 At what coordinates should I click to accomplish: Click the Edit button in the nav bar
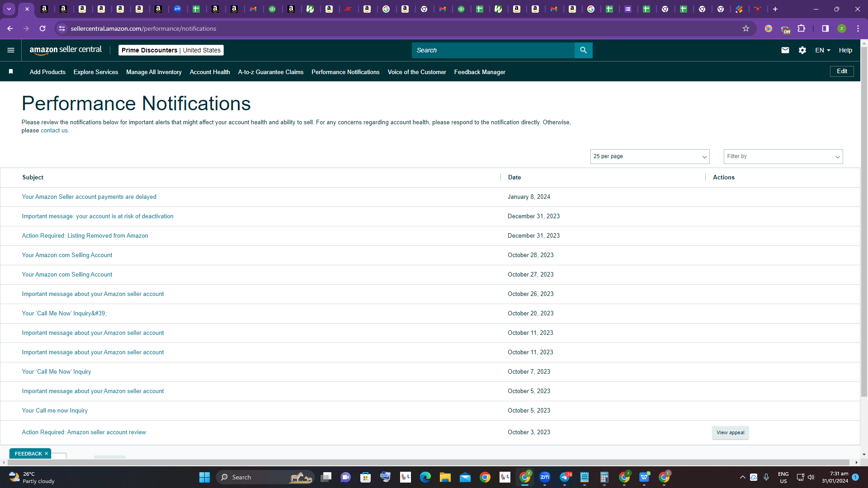point(842,71)
